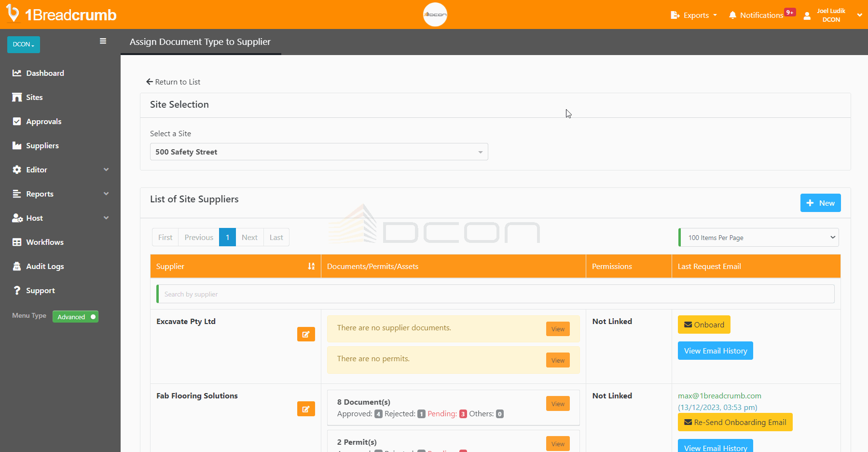
Task: Click the sort icon in the Supplier column
Action: [x=311, y=266]
